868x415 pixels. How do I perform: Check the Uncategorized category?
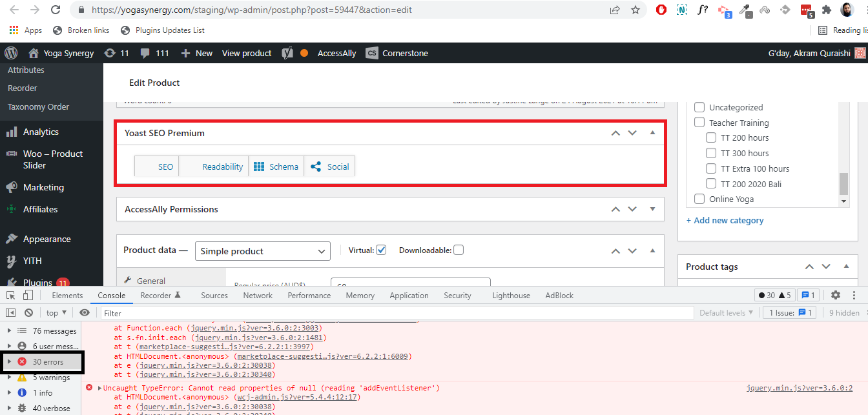699,107
